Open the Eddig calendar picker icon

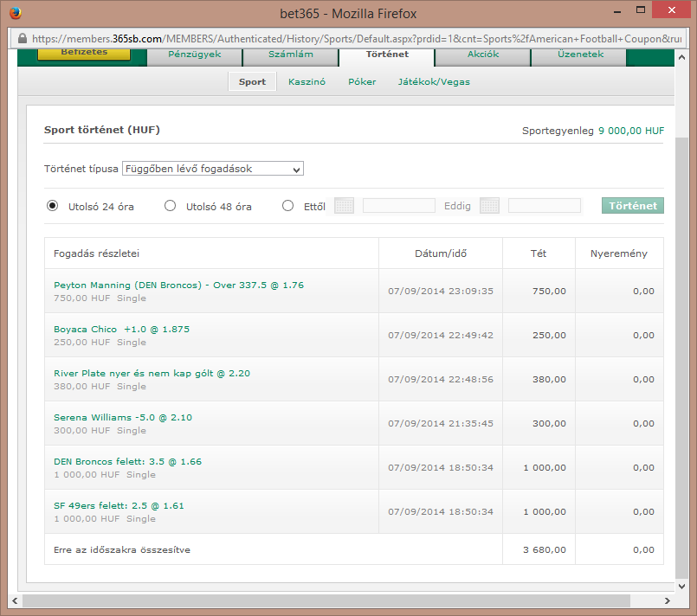coord(489,206)
